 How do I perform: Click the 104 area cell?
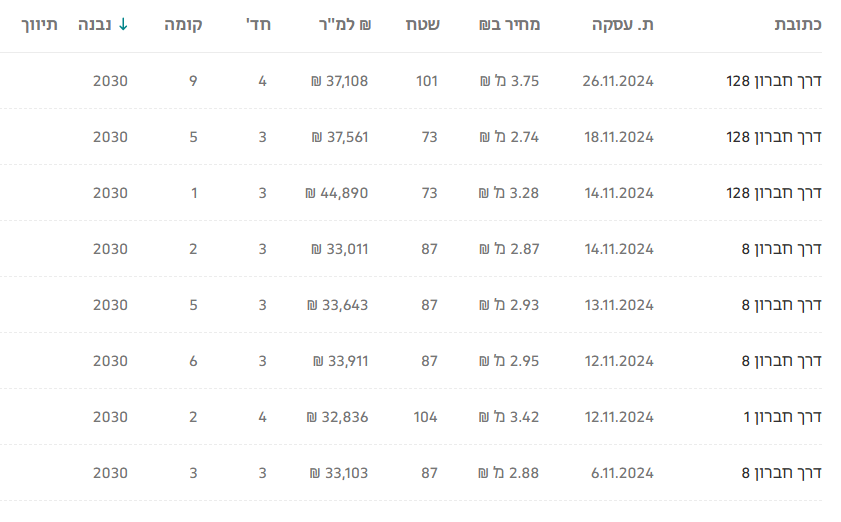(425, 417)
